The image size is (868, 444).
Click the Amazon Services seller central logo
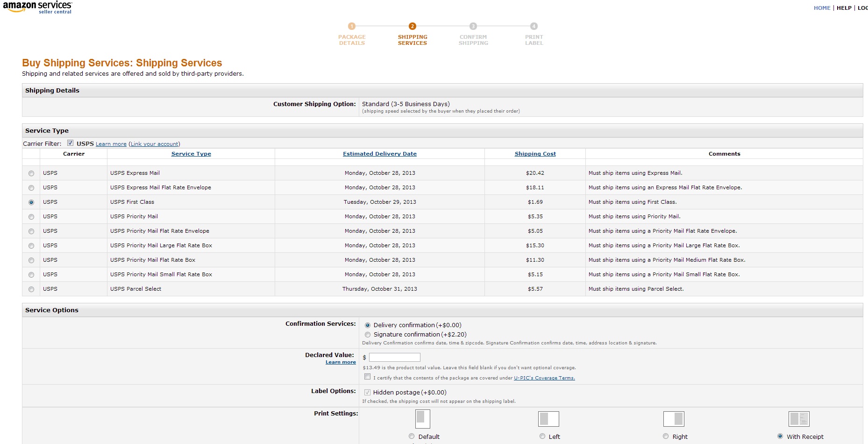pyautogui.click(x=37, y=7)
